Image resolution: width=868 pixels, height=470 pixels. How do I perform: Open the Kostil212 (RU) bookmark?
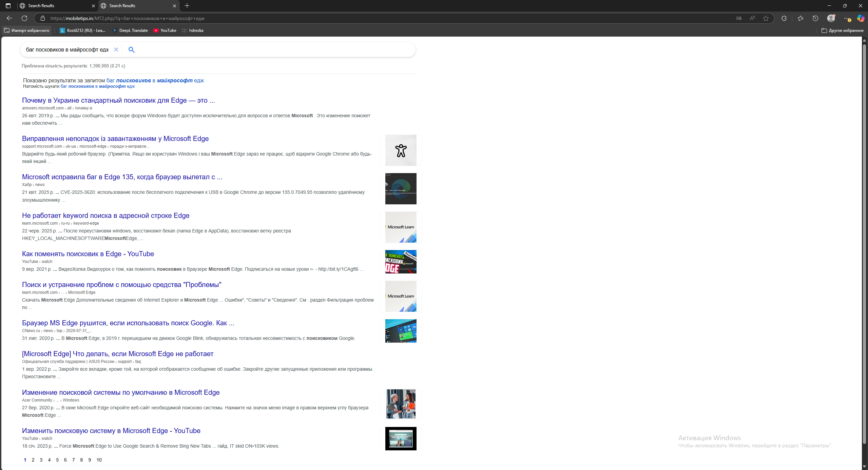[82, 30]
